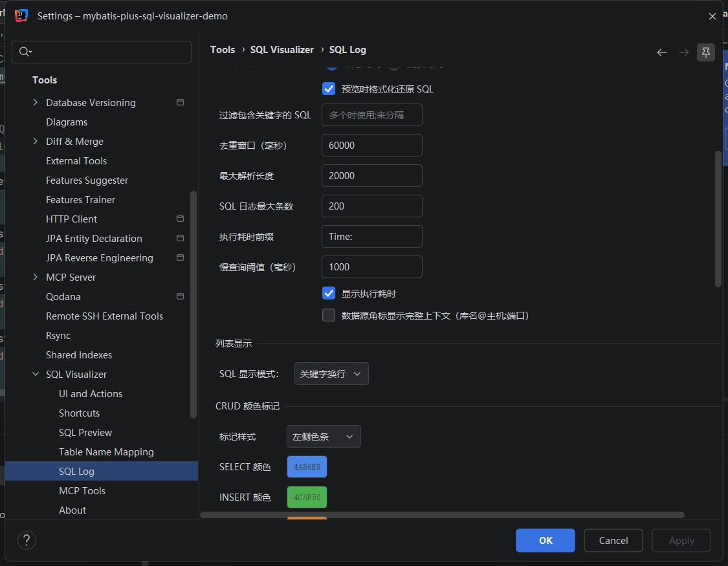
Task: Click SQL Log breadcrumb
Action: 347,50
